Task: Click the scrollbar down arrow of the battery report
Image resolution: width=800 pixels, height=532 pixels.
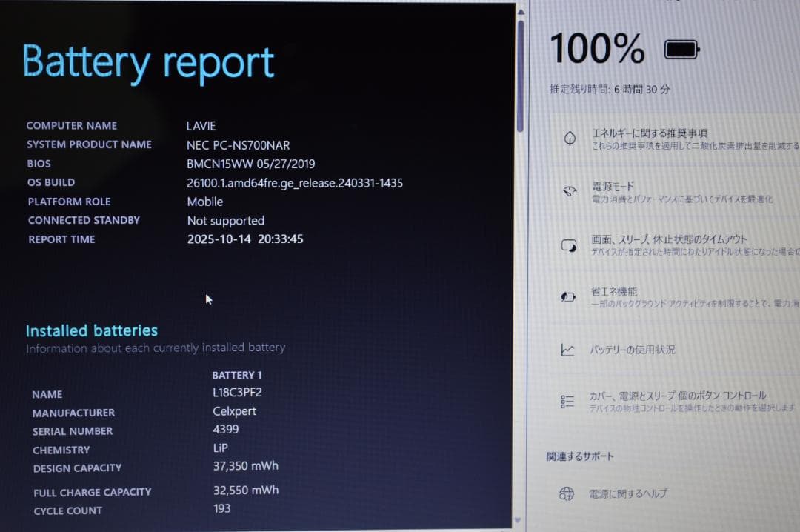Action: coord(519,521)
